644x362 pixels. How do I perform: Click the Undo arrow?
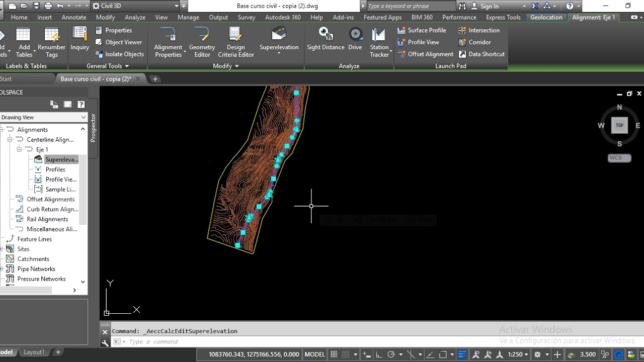click(x=60, y=6)
